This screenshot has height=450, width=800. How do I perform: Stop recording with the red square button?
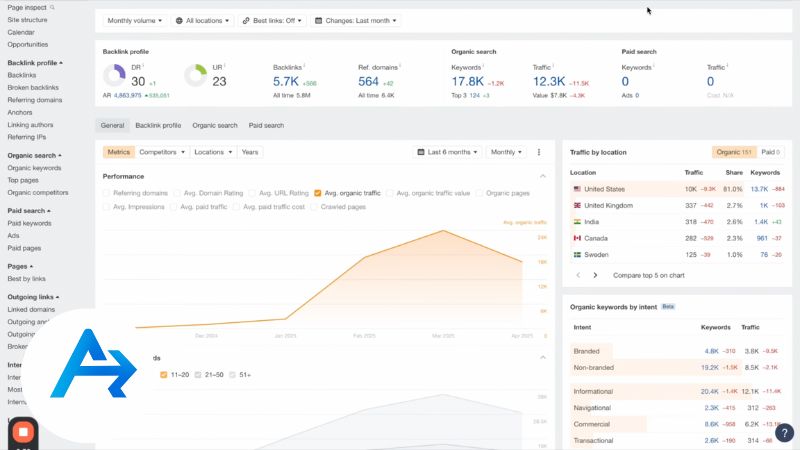[x=23, y=432]
